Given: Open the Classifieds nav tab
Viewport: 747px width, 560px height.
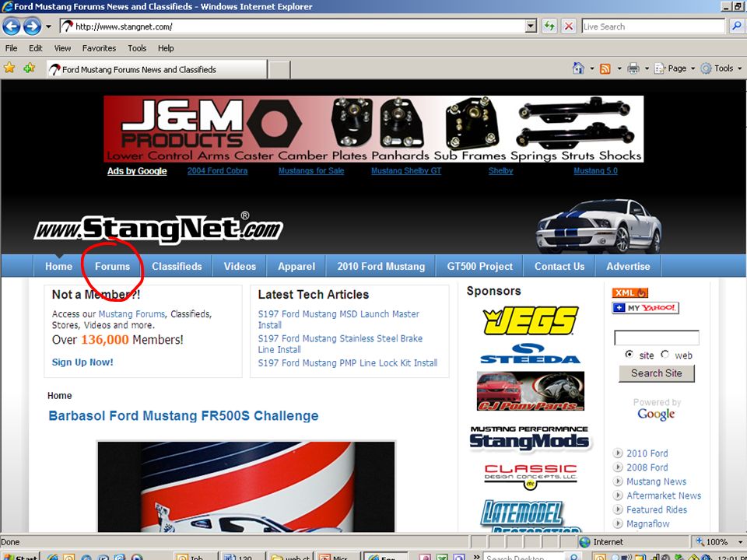Looking at the screenshot, I should (177, 266).
